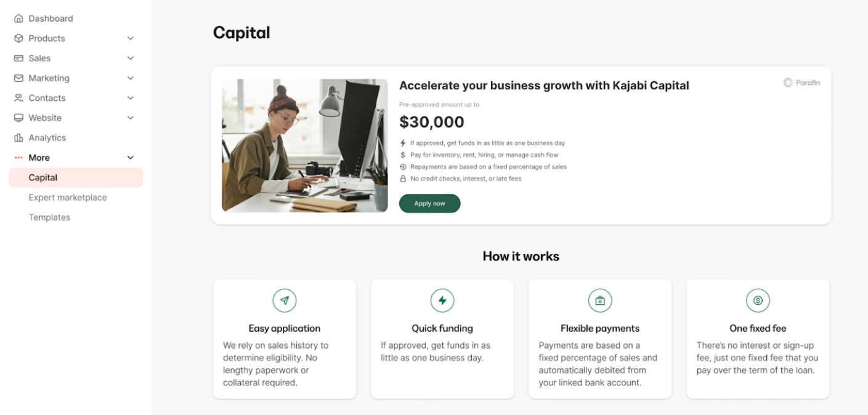868x415 pixels.
Task: Select the Contacts people icon
Action: pyautogui.click(x=17, y=98)
